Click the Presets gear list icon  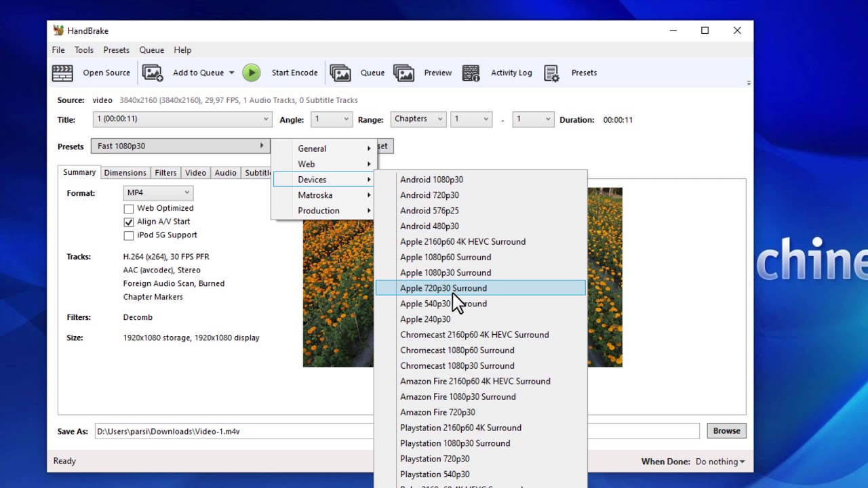[x=551, y=73]
